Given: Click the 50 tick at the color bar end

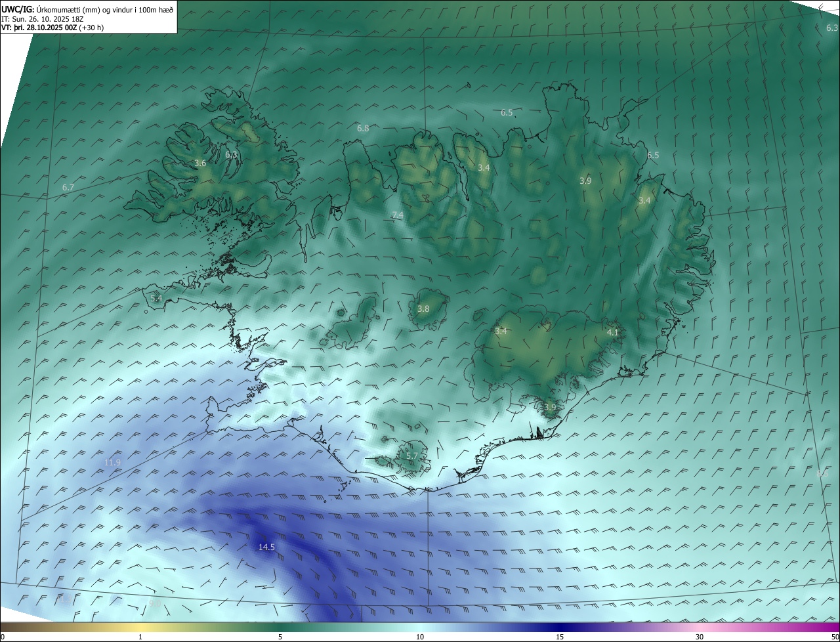Looking at the screenshot, I should pos(835,637).
